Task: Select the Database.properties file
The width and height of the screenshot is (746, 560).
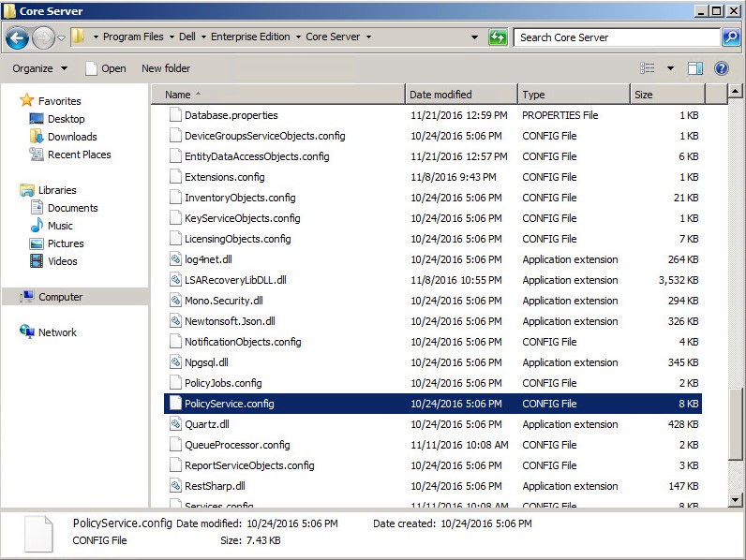Action: 231,115
